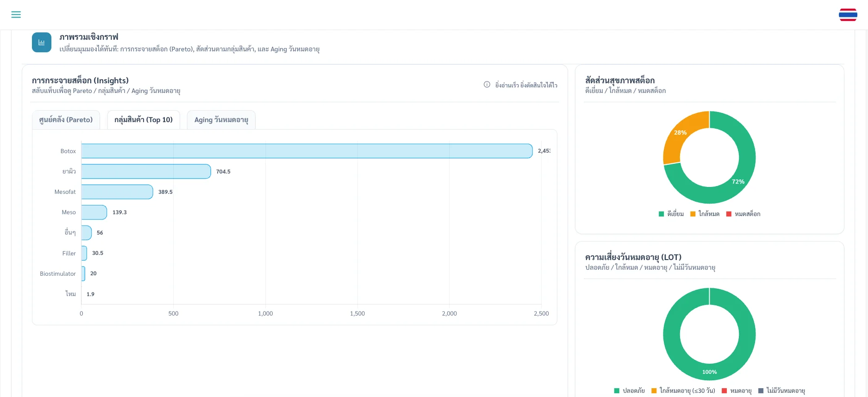Click the value label 139.3
The width and height of the screenshot is (868, 397).
coord(119,212)
